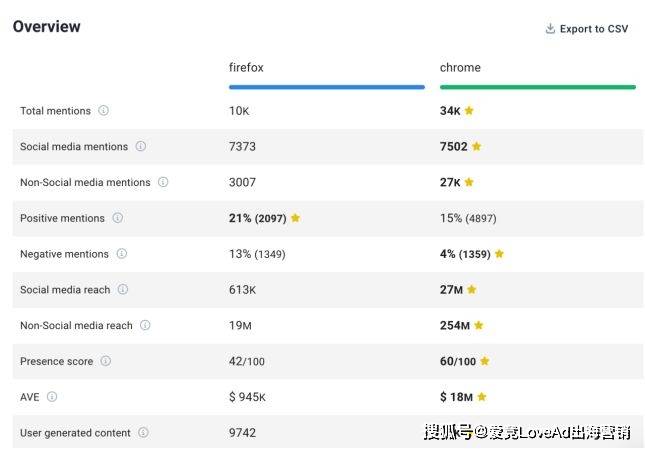This screenshot has width=645, height=449.
Task: Open the info icon next to Social media reach
Action: point(123,289)
